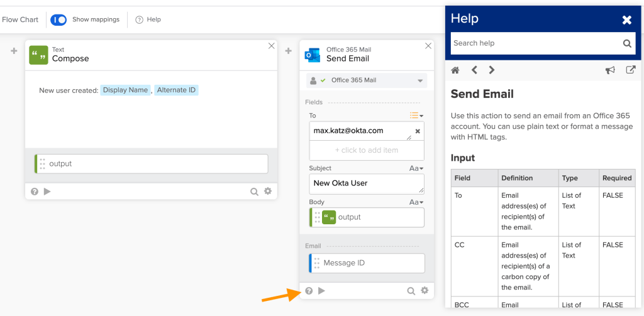Viewport: 644px width, 316px height.
Task: Click the help icon on Send Email card
Action: (309, 291)
